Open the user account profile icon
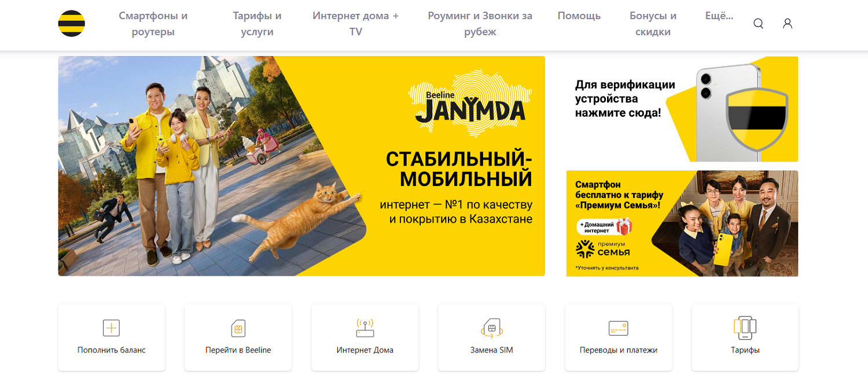Image resolution: width=868 pixels, height=389 pixels. pos(788,24)
